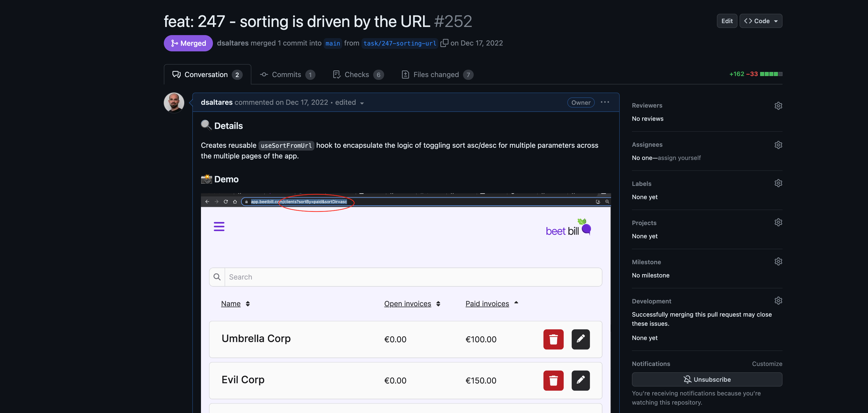Click the sort arrows next to Name
868x413 pixels.
coord(248,303)
